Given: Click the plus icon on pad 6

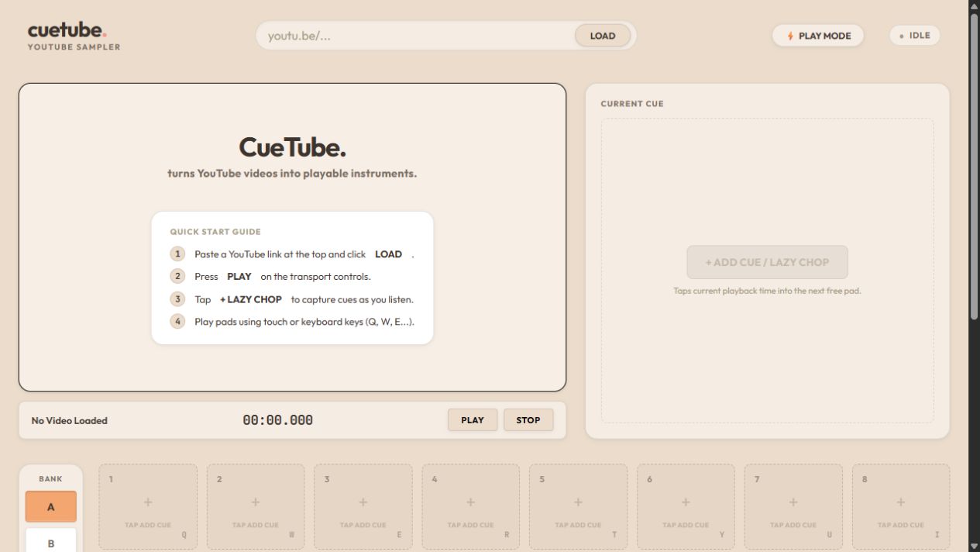Looking at the screenshot, I should [x=686, y=502].
